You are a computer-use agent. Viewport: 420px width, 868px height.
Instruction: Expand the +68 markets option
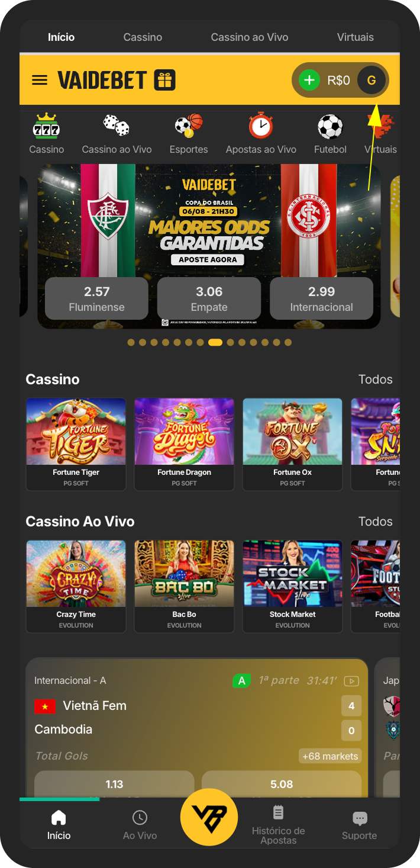pos(330,756)
